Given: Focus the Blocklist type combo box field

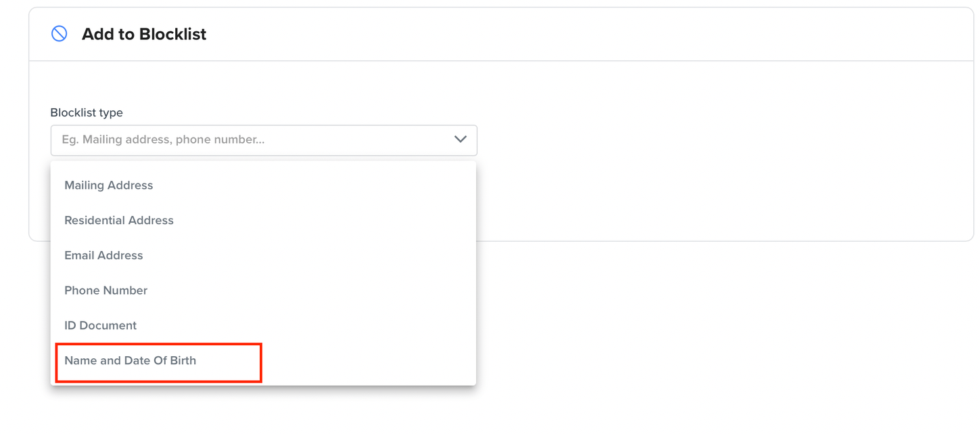Looking at the screenshot, I should [x=264, y=140].
